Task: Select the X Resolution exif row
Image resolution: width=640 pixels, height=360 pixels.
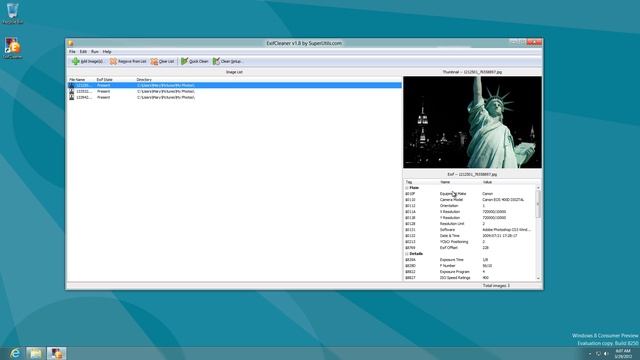Action: 469,212
